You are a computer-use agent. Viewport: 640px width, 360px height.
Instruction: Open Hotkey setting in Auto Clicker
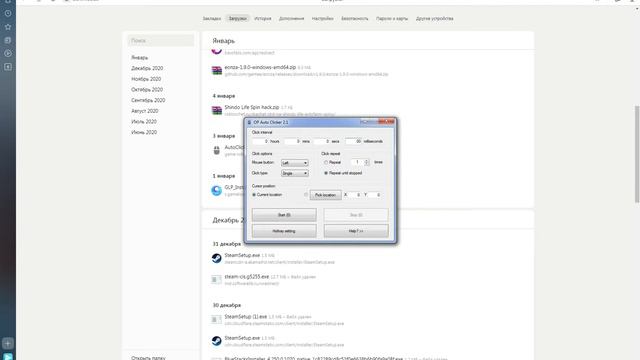pyautogui.click(x=284, y=231)
